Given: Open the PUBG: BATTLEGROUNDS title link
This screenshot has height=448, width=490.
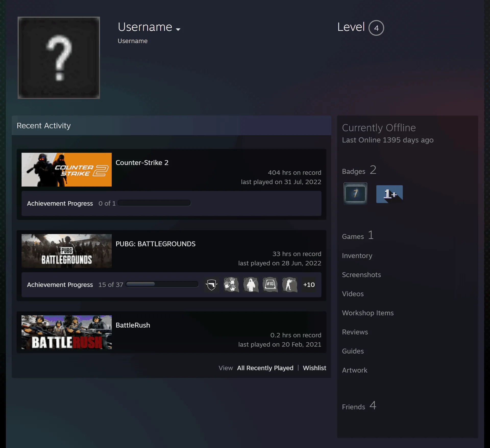Looking at the screenshot, I should (155, 244).
